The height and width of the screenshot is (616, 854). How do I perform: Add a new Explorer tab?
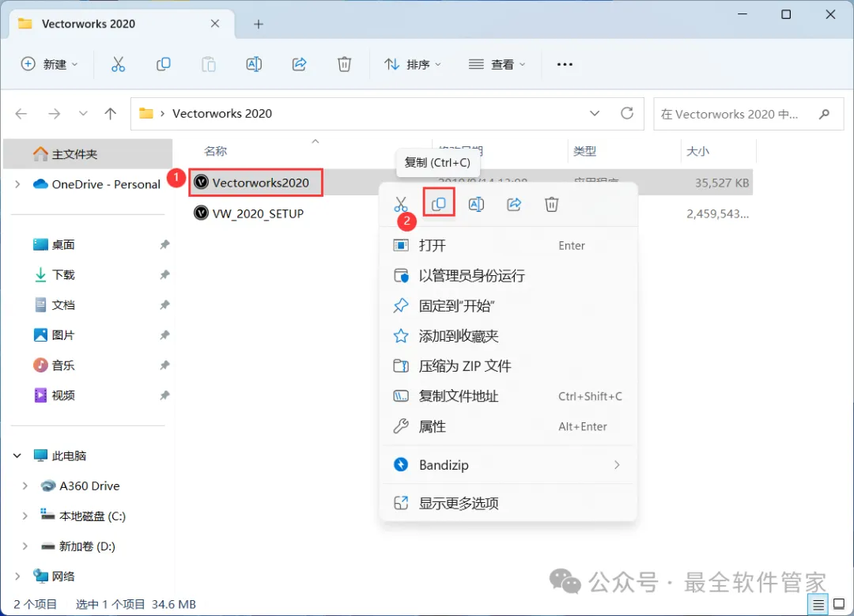(259, 24)
